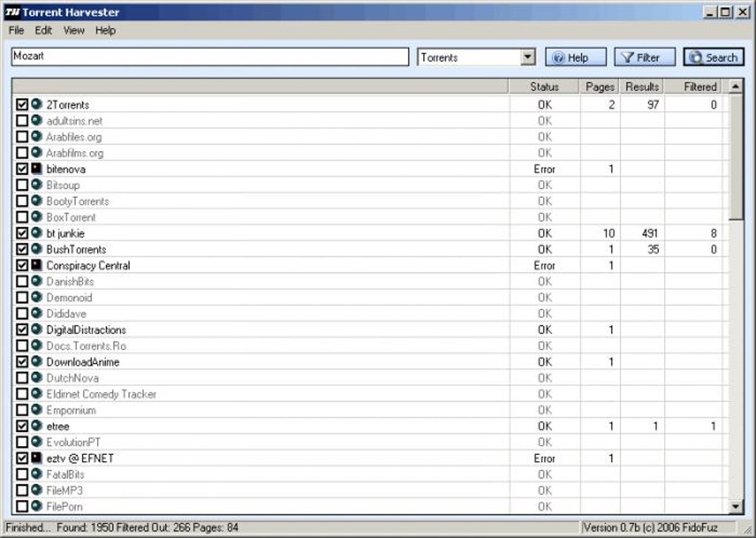Click the BootyTorrents site name
The height and width of the screenshot is (538, 756).
pyautogui.click(x=78, y=201)
